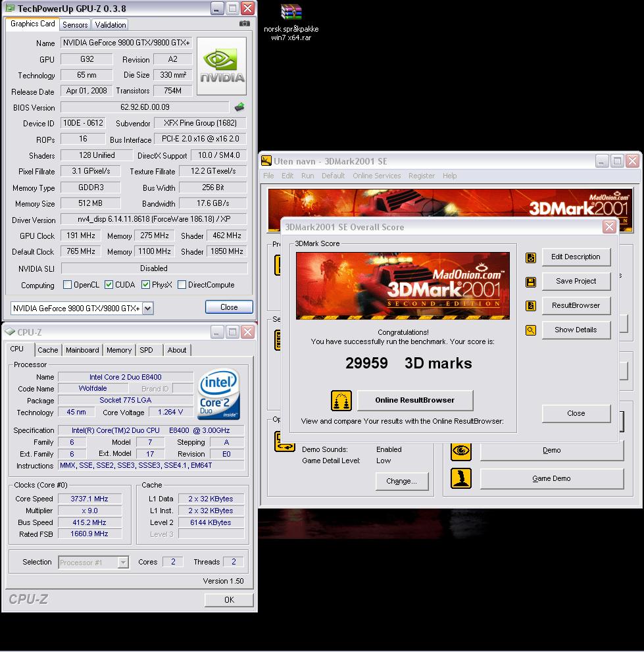644x652 pixels.
Task: Click the Change... button for options
Action: (x=402, y=481)
